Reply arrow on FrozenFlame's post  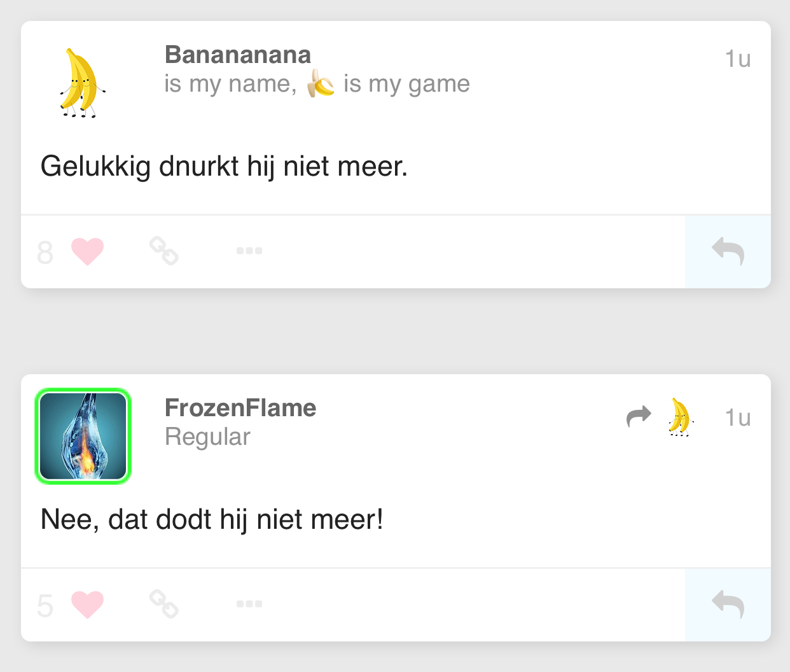(x=728, y=605)
